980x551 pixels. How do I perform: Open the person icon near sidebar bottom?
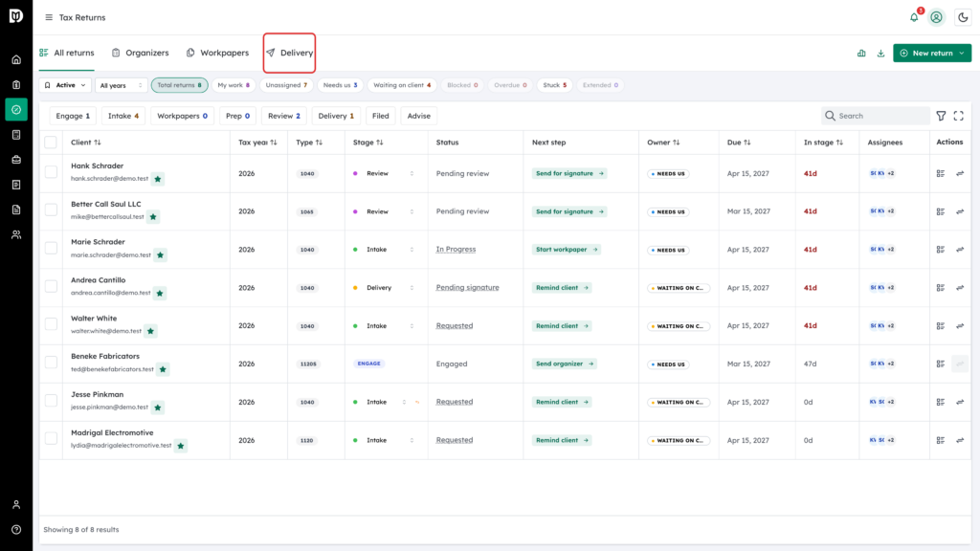pos(16,505)
